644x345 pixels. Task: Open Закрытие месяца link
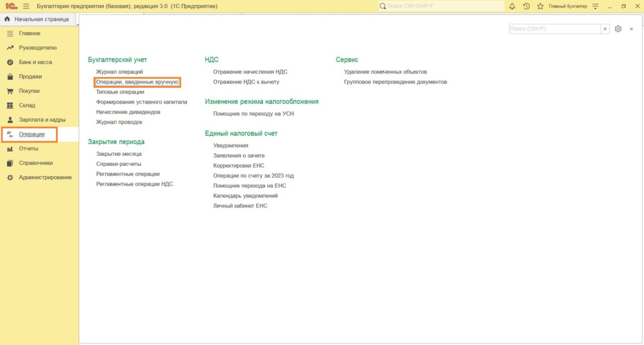click(119, 154)
